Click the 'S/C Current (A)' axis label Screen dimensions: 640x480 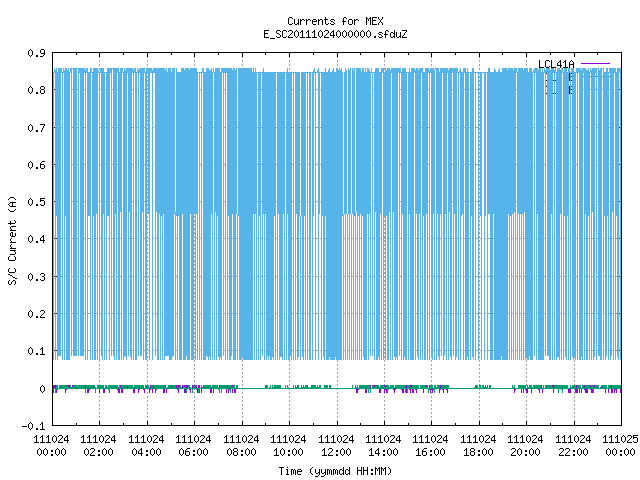coord(12,240)
